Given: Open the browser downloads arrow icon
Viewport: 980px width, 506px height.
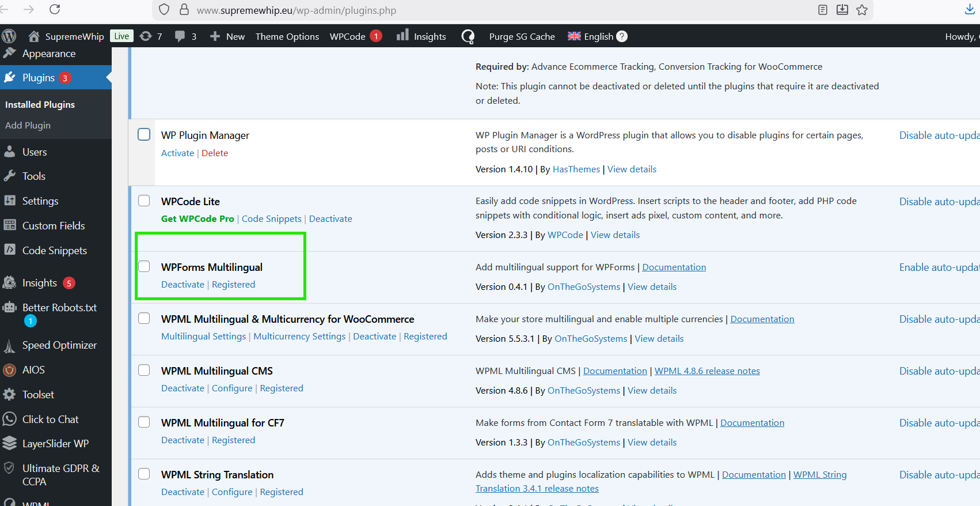Looking at the screenshot, I should [x=970, y=10].
